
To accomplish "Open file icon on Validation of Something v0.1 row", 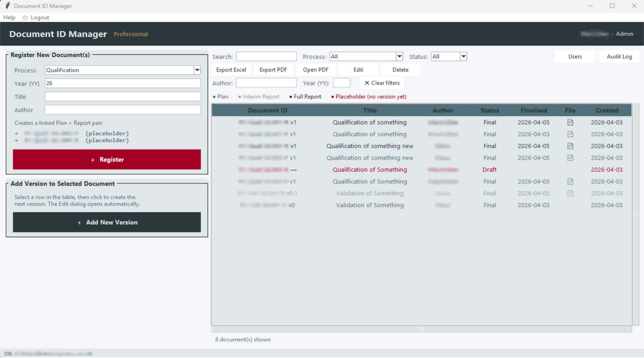I will click(570, 193).
